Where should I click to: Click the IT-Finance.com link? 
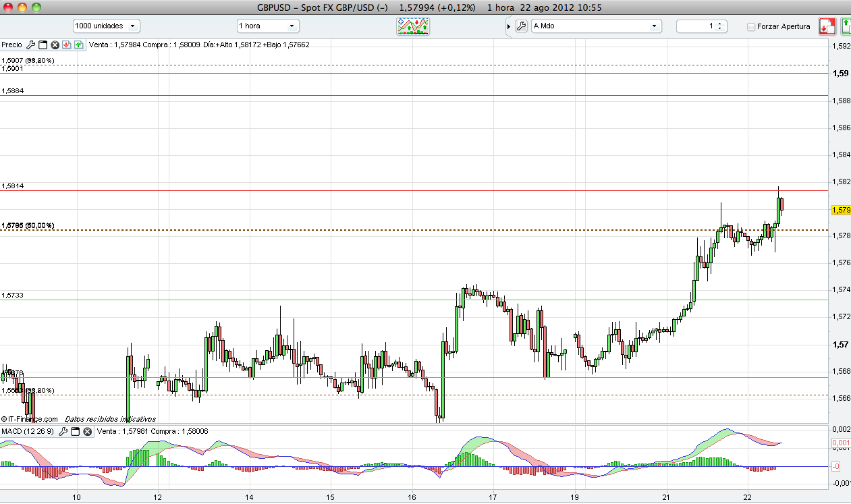coord(29,419)
